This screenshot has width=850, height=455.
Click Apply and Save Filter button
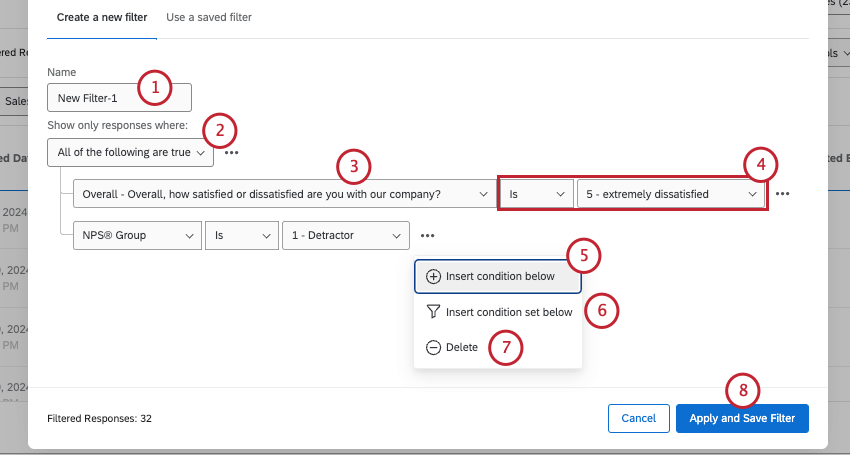(742, 418)
